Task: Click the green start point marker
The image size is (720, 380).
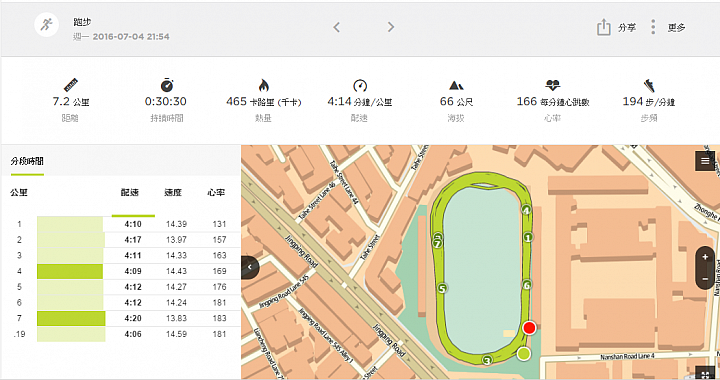Action: point(524,354)
